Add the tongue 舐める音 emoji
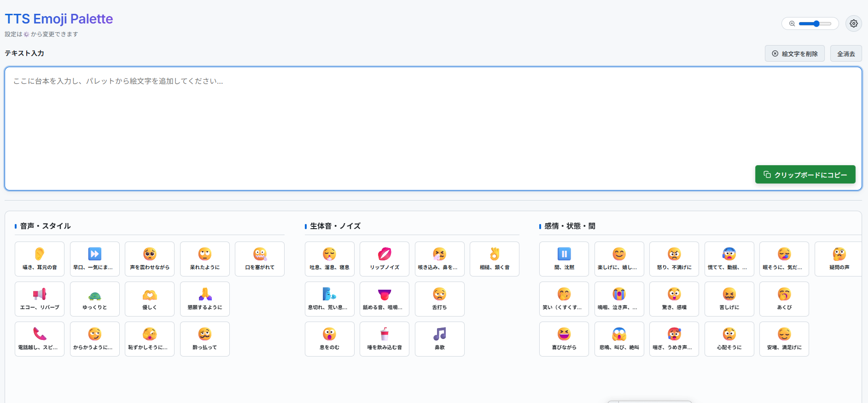This screenshot has width=868, height=403. 384,299
